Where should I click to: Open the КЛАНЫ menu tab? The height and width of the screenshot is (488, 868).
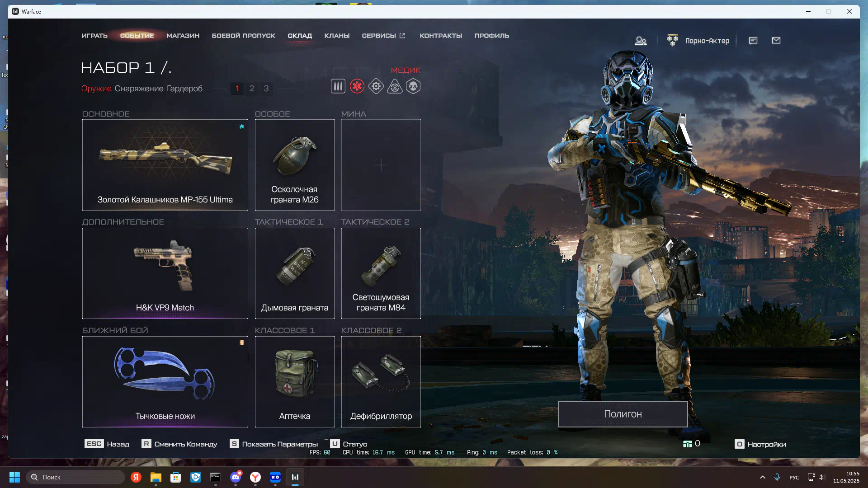tap(337, 36)
